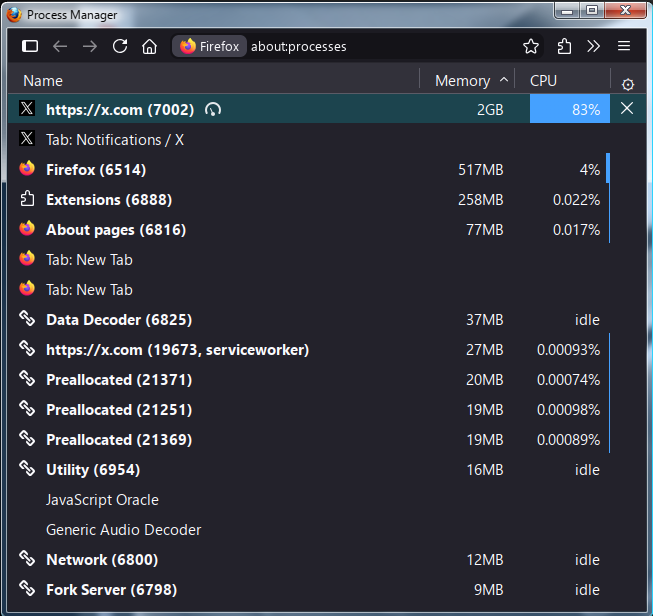The image size is (653, 616).
Task: Select Utility (6954) process row
Action: (x=327, y=469)
